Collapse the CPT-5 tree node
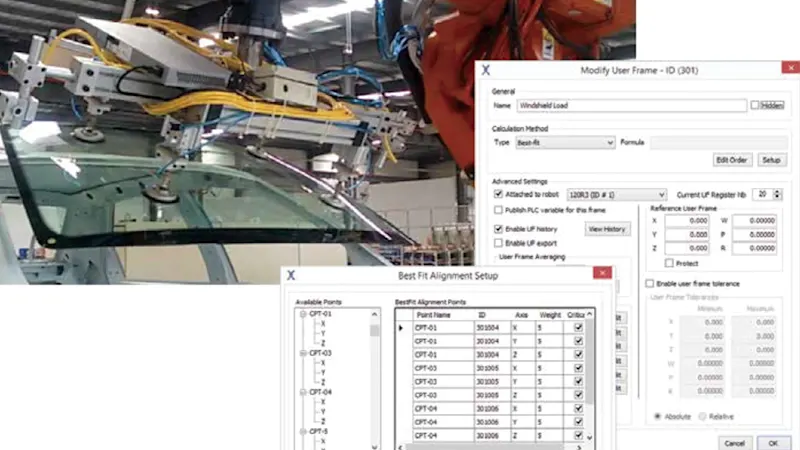The image size is (800, 450). pos(303,431)
